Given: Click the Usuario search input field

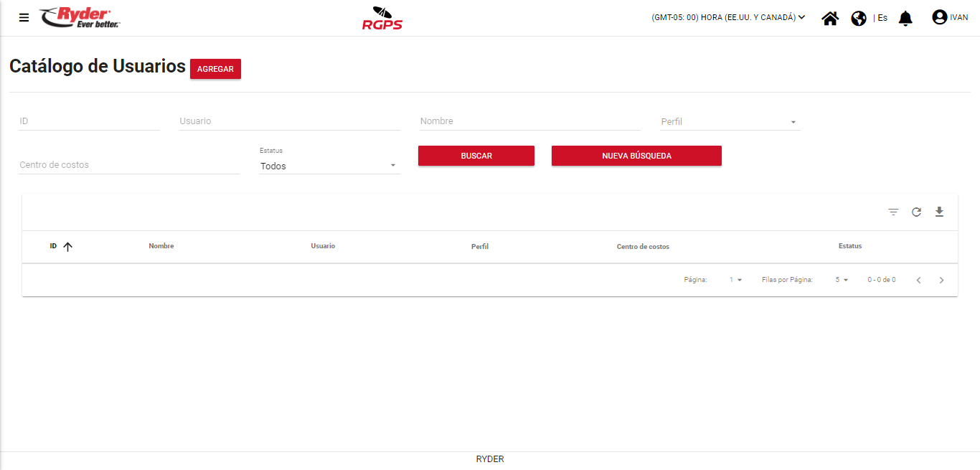Looking at the screenshot, I should [289, 121].
